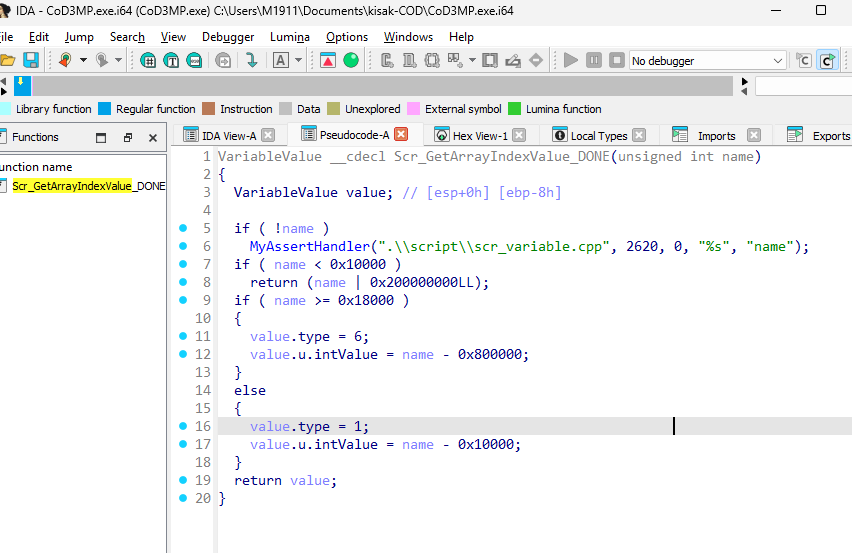Open the jump forward history dropdown arrow
The width and height of the screenshot is (852, 553).
118,60
